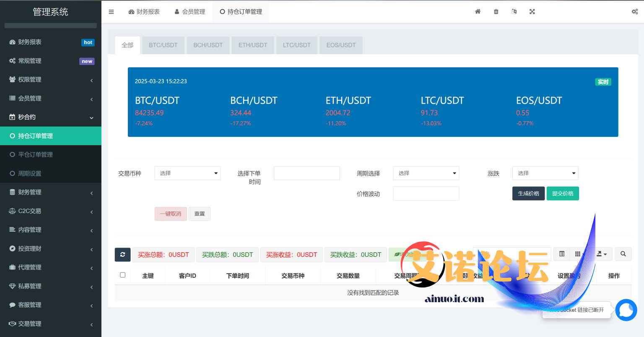644x337 pixels.
Task: Open 周期选择 select dropdown
Action: tap(426, 173)
